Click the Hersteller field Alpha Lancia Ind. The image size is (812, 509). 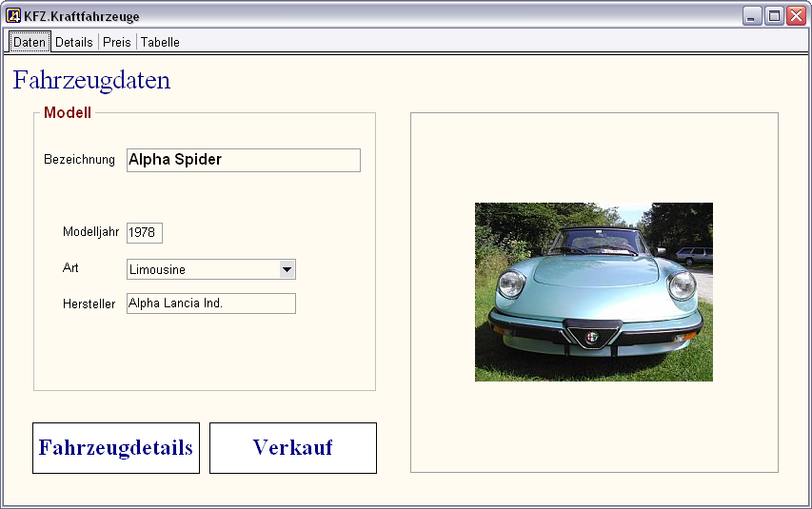tap(211, 303)
